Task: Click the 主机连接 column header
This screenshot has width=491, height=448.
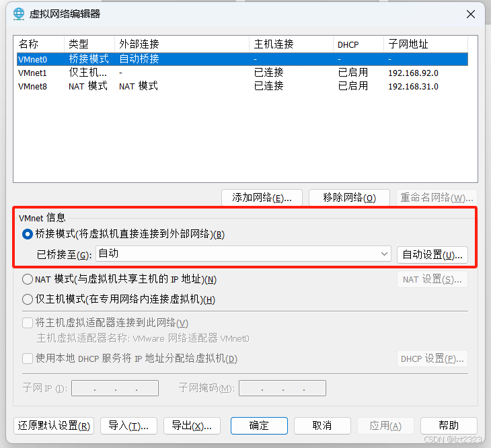Action: click(x=291, y=44)
